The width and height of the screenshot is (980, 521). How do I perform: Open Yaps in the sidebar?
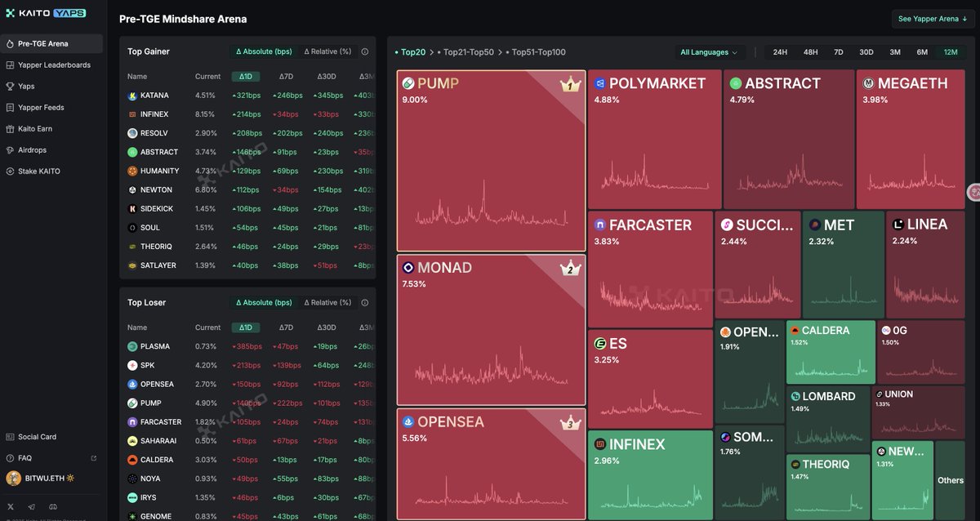(51, 86)
